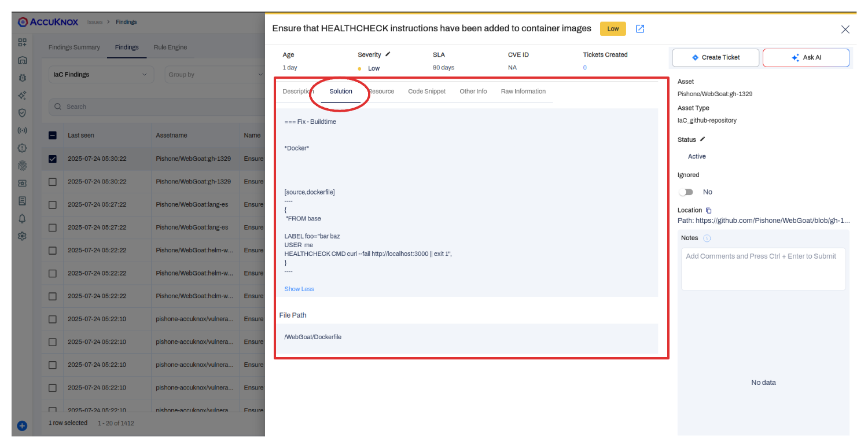Viewport: 868px width, 448px height.
Task: Open the bug Issues icon in sidebar
Action: coord(22,78)
